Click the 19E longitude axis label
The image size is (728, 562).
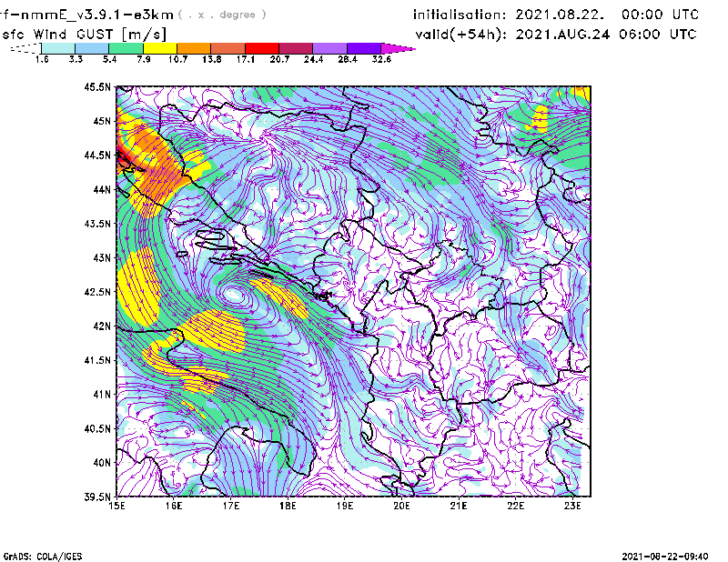click(x=346, y=507)
